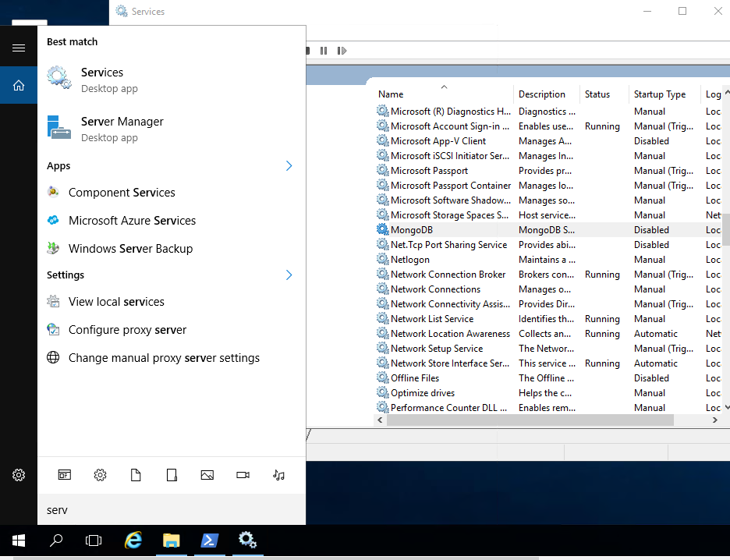Open Change manual proxy server settings
The width and height of the screenshot is (730, 560).
tap(172, 357)
